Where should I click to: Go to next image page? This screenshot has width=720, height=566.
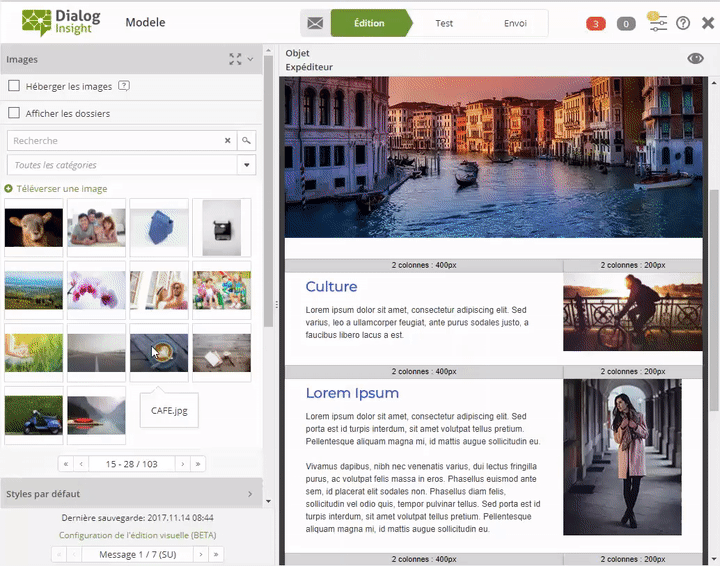(183, 464)
